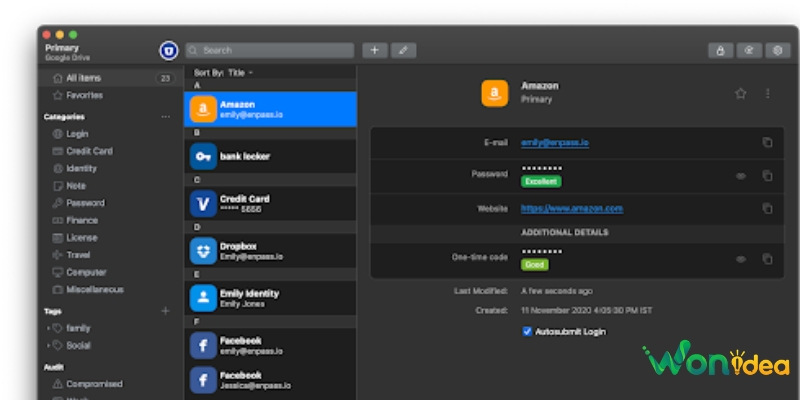Open settings with the gear icon
This screenshot has width=800, height=400.
coord(775,50)
